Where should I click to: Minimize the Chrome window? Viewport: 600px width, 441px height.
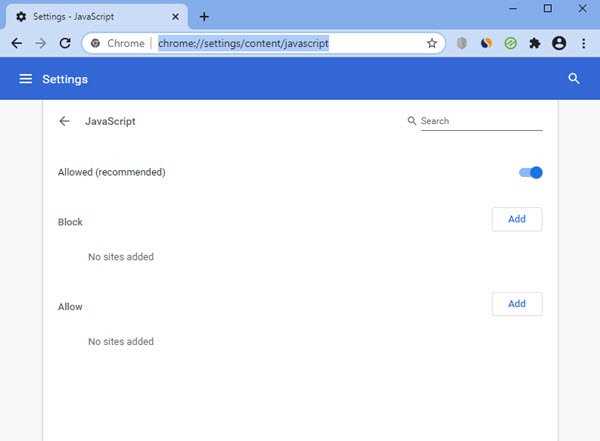[x=513, y=8]
